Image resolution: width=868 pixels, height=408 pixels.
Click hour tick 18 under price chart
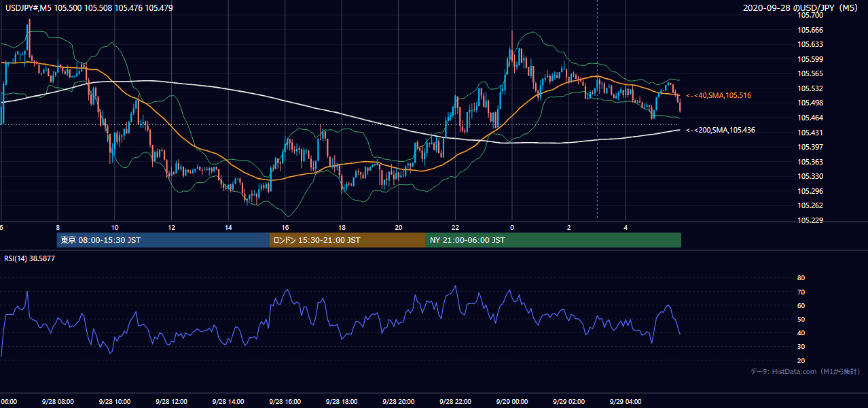coord(342,227)
